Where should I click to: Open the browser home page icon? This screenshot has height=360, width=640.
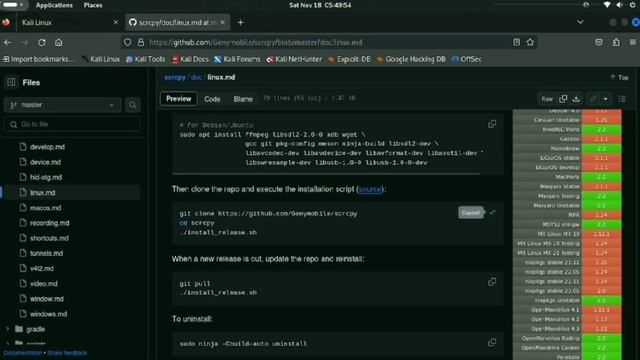(x=59, y=42)
